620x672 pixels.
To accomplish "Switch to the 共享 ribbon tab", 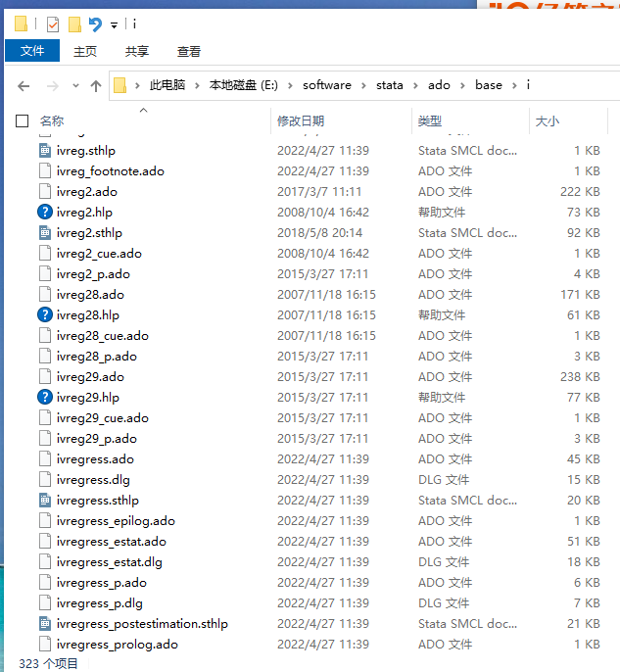I will pyautogui.click(x=137, y=51).
